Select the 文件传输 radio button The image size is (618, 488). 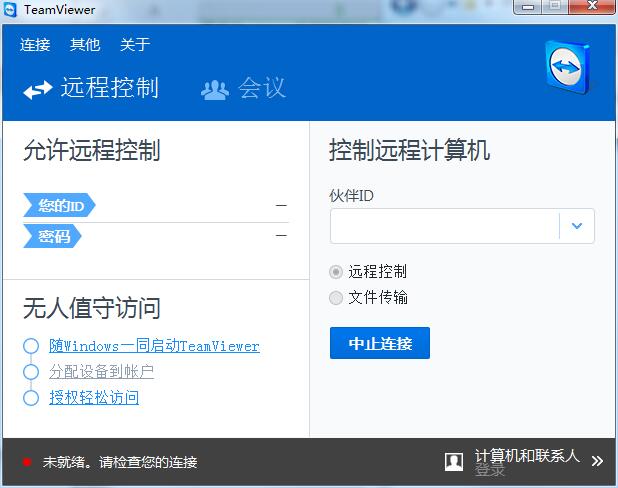point(335,298)
